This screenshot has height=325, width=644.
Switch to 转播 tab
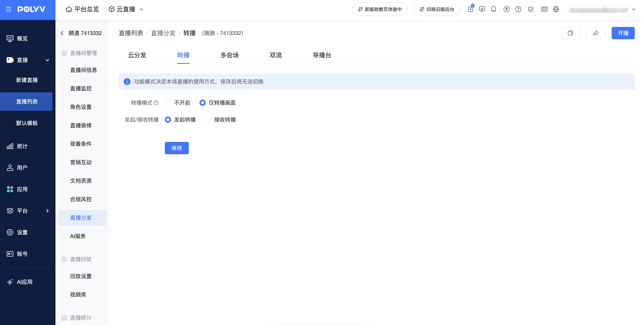pos(183,55)
